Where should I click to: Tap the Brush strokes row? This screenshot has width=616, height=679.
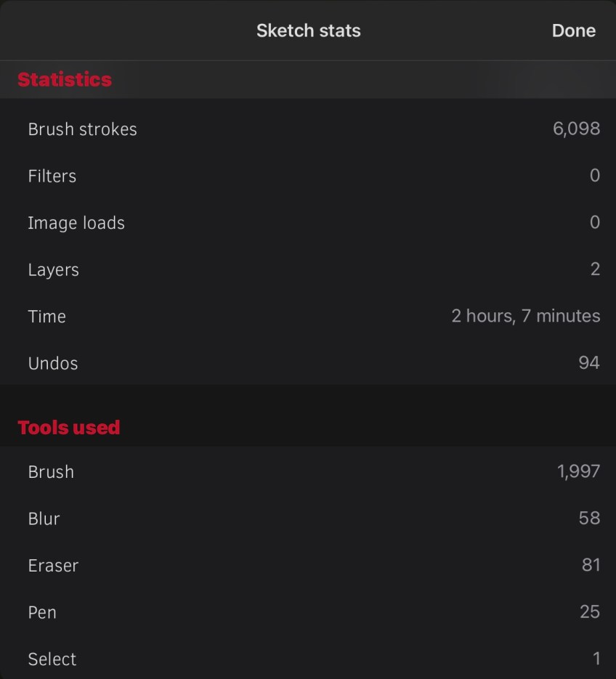pyautogui.click(x=82, y=129)
